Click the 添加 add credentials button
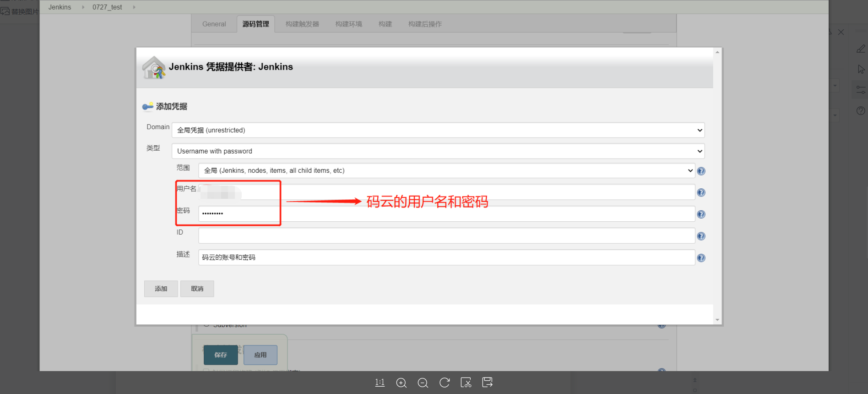868x394 pixels. coord(161,289)
